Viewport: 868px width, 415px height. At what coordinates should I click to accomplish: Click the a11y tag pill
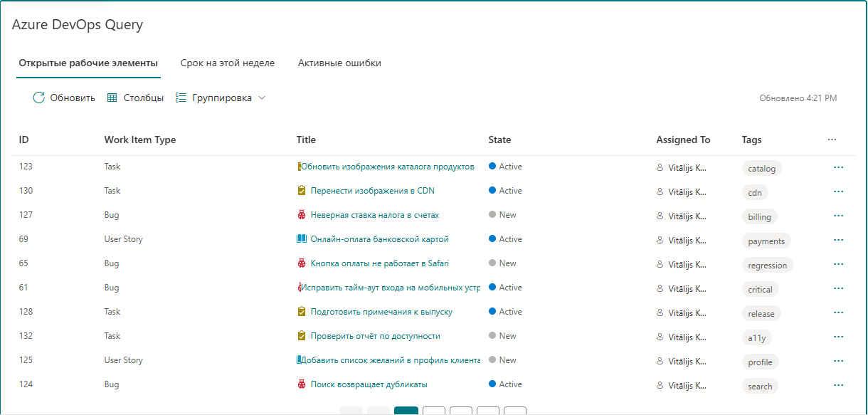756,338
